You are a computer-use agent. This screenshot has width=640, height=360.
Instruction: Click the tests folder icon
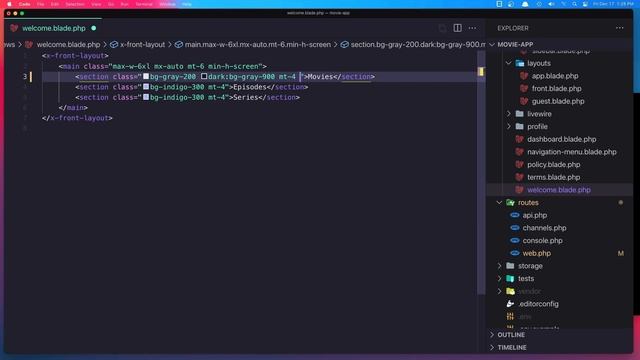point(510,278)
